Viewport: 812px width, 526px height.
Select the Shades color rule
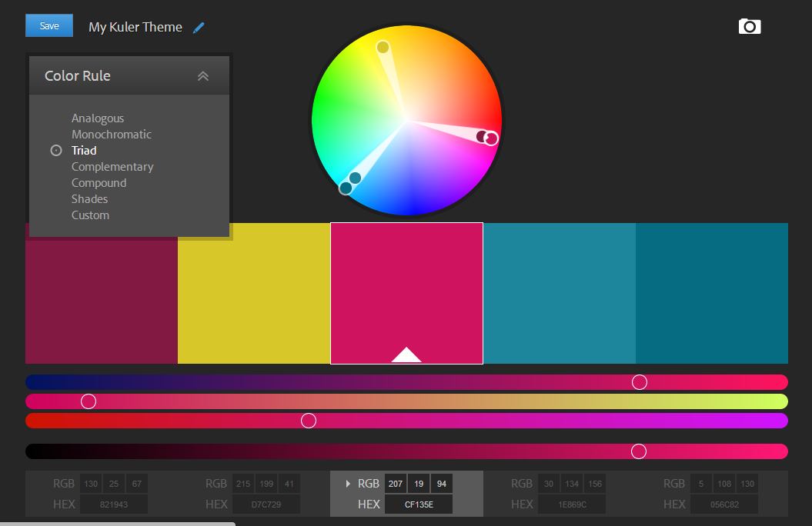90,199
